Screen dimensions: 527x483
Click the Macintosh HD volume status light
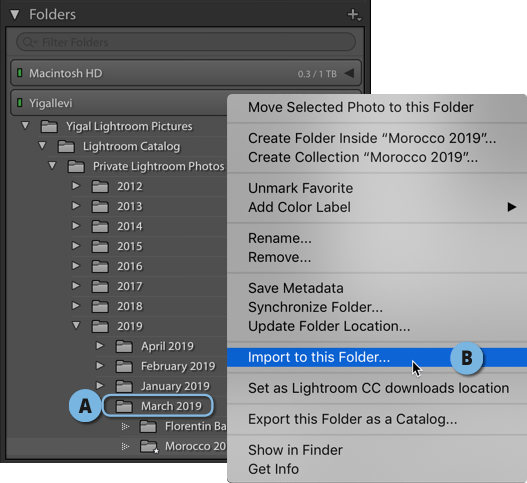20,73
